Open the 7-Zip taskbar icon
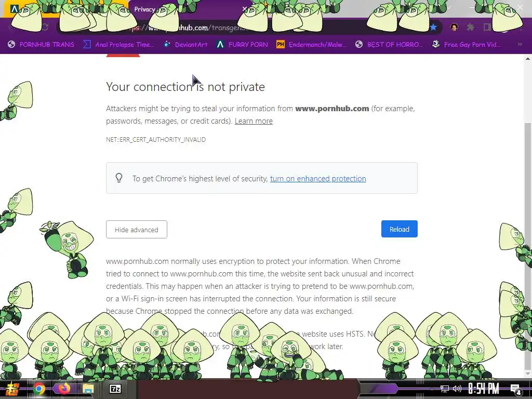Screen dimensions: 532x399 pyautogui.click(x=115, y=389)
